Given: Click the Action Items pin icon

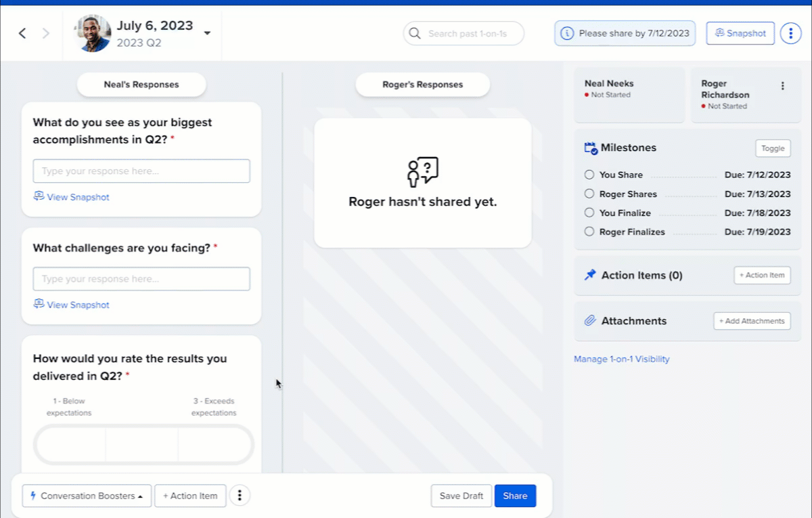Looking at the screenshot, I should (590, 275).
